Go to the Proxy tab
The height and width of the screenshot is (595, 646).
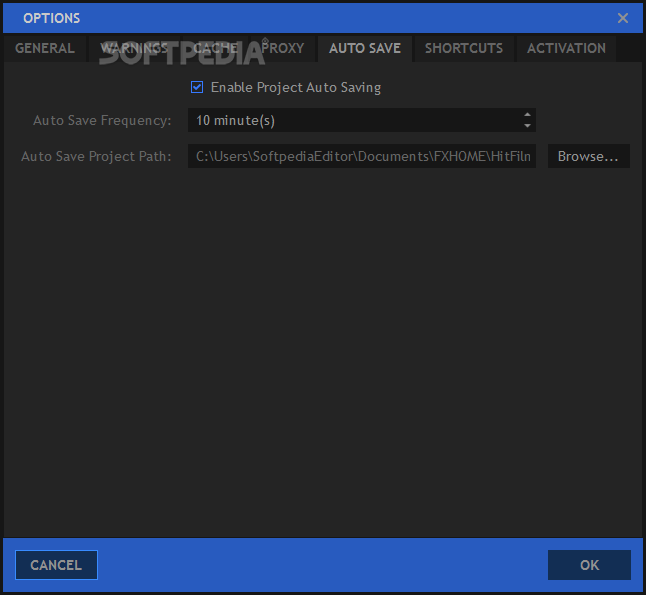283,49
